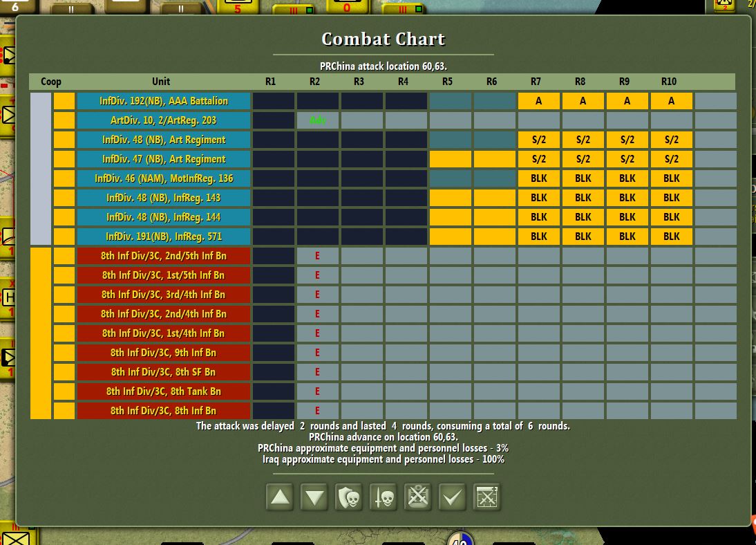Viewport: 756px width, 545px height.
Task: Click AAA Battalion's R7 'A' cell
Action: [x=539, y=101]
